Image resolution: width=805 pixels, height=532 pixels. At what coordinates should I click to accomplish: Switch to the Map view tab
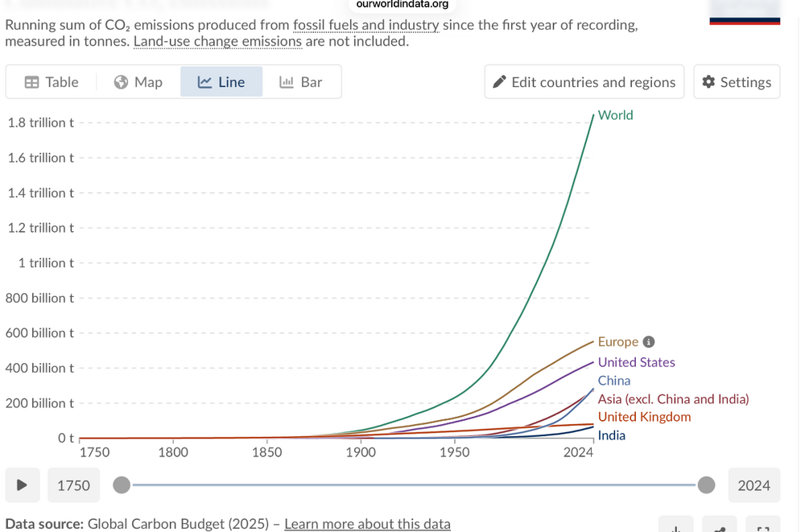[138, 82]
